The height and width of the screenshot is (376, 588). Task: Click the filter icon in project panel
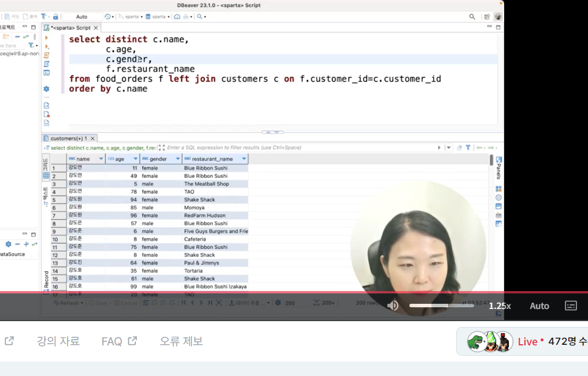click(x=31, y=45)
